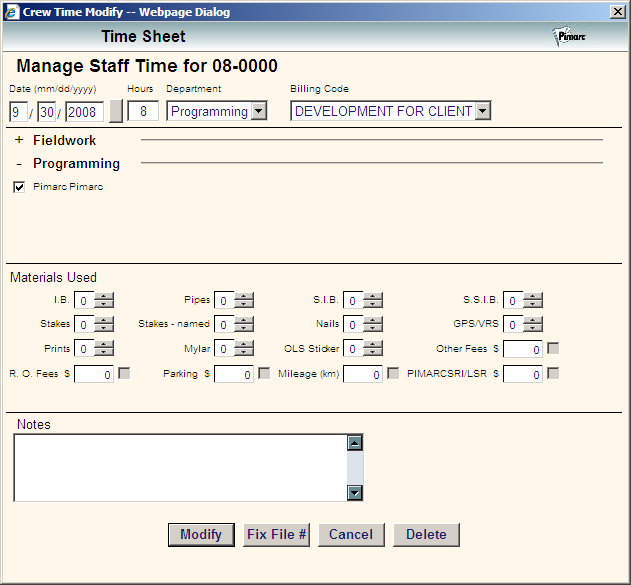Uncheck the Pimarc Pimarc staff checkbox
631x585 pixels.
click(x=19, y=187)
